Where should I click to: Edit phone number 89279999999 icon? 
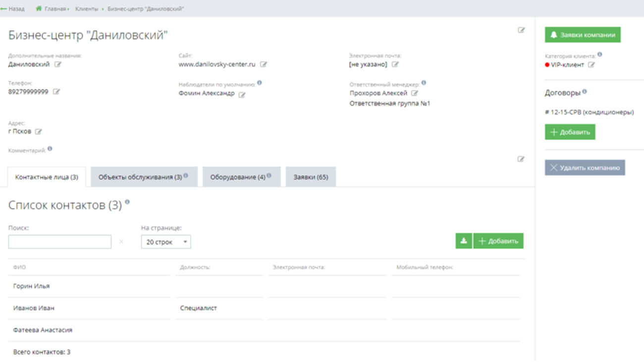pos(56,92)
